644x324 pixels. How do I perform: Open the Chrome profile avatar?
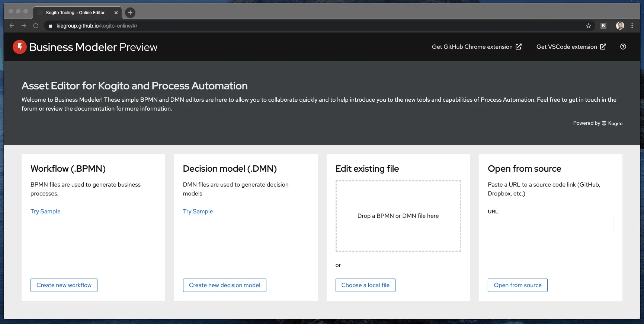click(x=620, y=26)
